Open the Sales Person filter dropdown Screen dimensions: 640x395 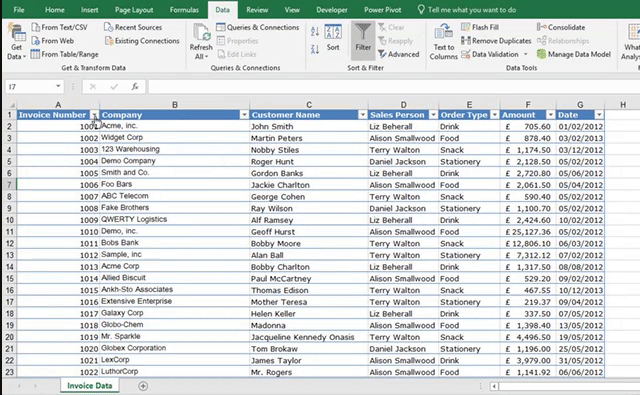[x=433, y=115]
